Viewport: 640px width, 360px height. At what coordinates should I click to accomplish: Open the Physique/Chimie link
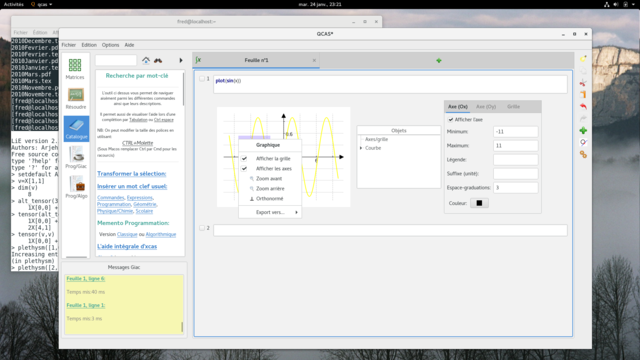(115, 211)
